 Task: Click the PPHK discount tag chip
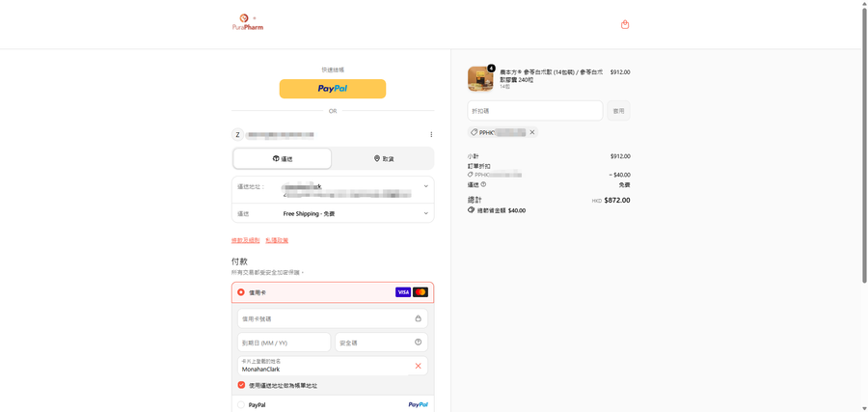click(502, 132)
